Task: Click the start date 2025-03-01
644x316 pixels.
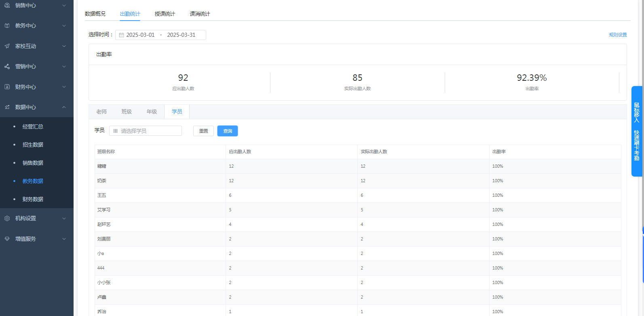Action: click(140, 35)
